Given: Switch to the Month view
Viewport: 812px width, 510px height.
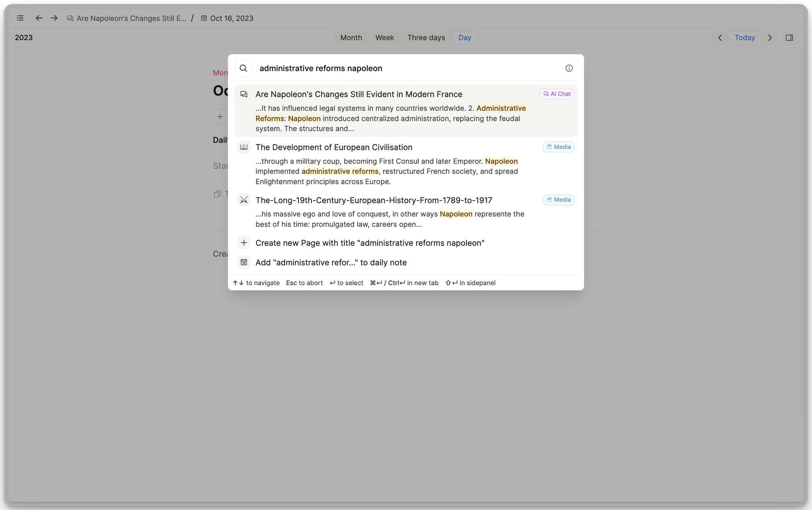Looking at the screenshot, I should (351, 38).
